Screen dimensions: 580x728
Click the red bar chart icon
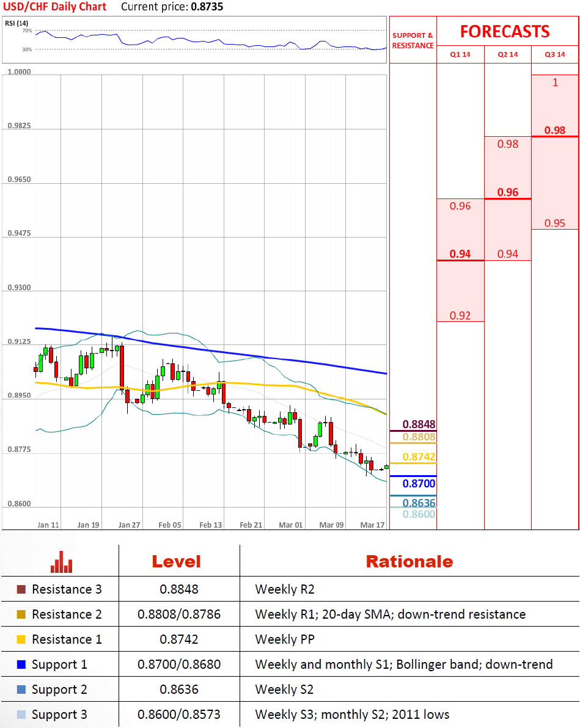61,562
